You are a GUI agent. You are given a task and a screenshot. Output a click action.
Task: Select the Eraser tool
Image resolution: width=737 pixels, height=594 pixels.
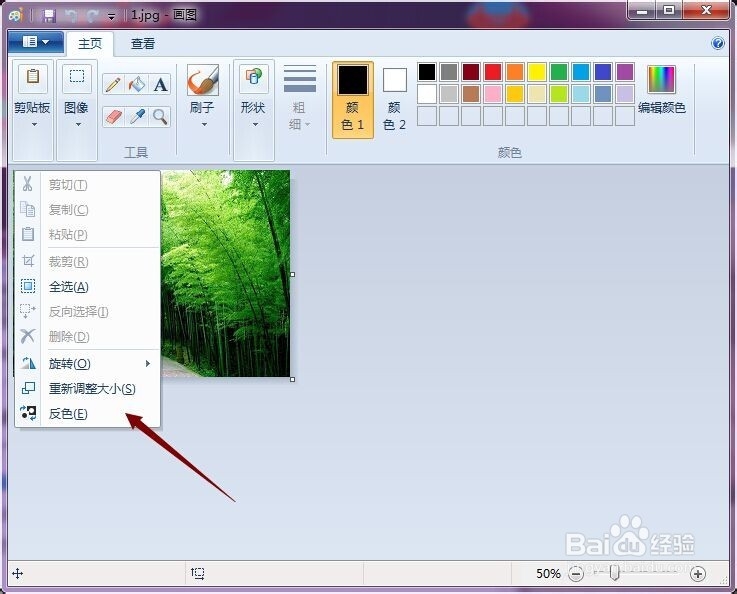(x=113, y=117)
